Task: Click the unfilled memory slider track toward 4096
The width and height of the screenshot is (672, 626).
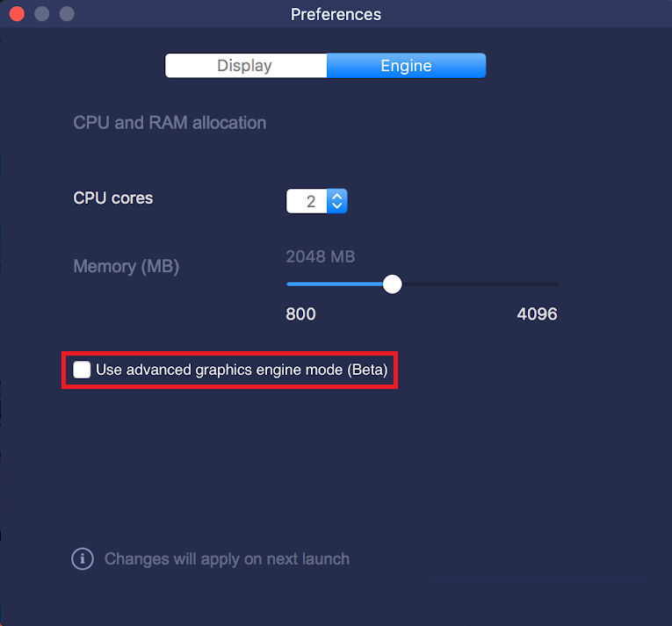Action: click(x=481, y=284)
